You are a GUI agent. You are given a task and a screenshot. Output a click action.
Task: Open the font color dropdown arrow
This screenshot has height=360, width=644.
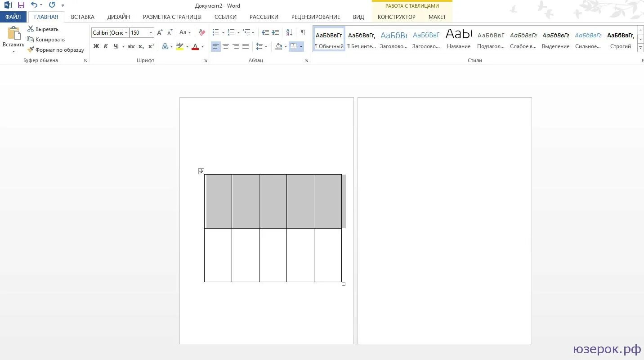click(x=202, y=46)
